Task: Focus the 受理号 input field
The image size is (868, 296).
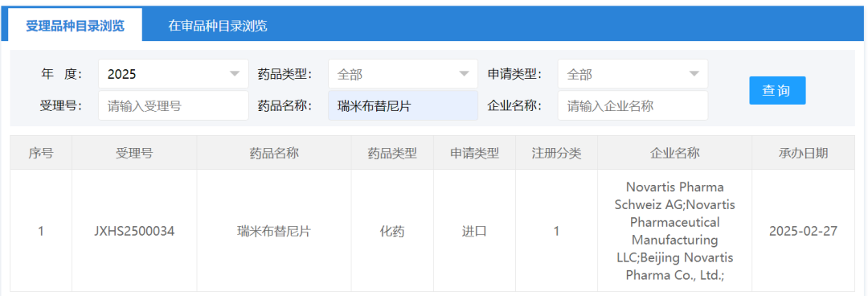Action: 174,105
